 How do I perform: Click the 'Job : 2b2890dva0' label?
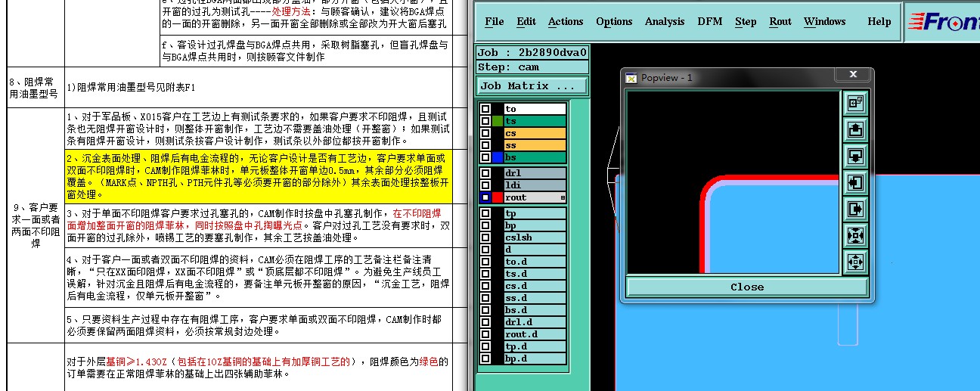(532, 53)
